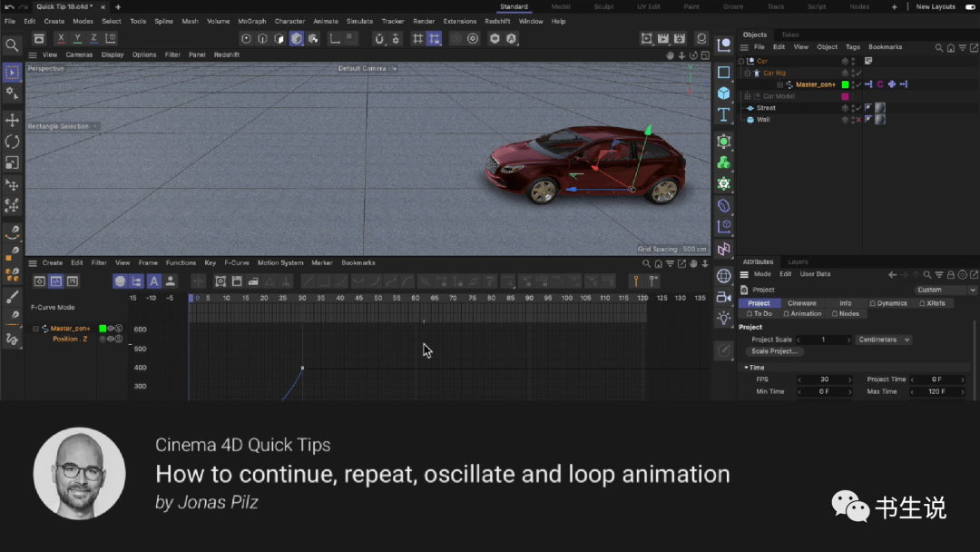Collapse Master_con+ track in timeline

tap(35, 328)
